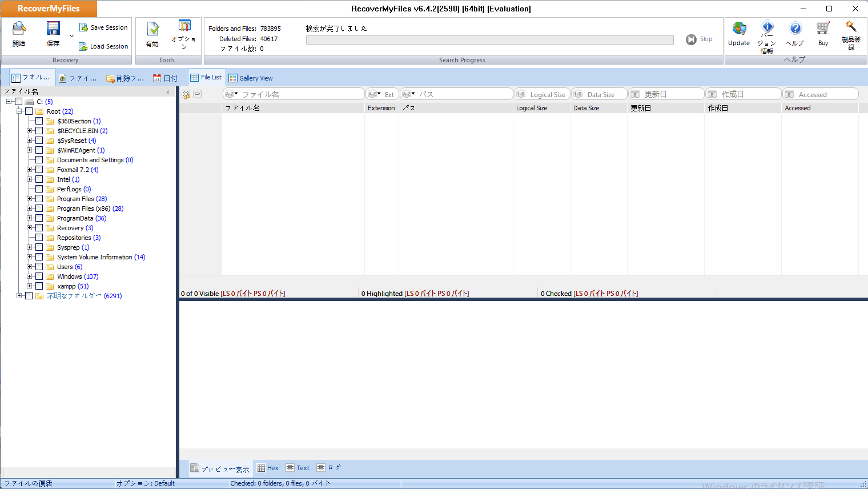868x489 pixels.
Task: Check the xampp folder checkbox
Action: tap(39, 286)
